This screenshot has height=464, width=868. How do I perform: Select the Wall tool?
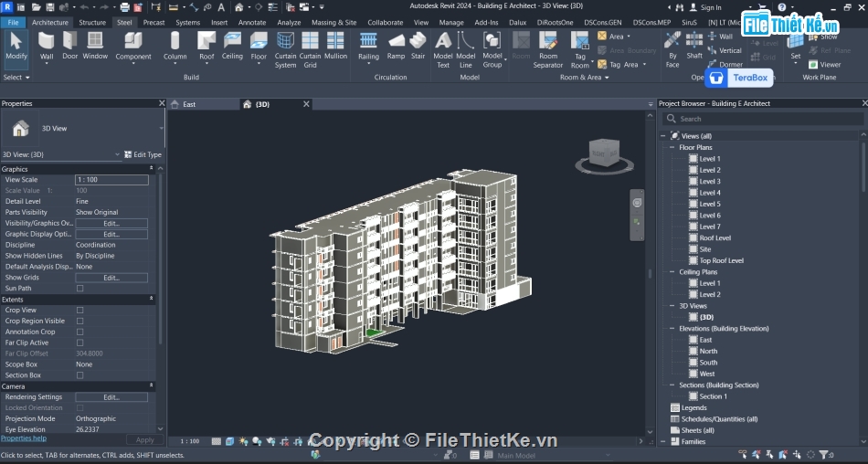click(x=47, y=47)
